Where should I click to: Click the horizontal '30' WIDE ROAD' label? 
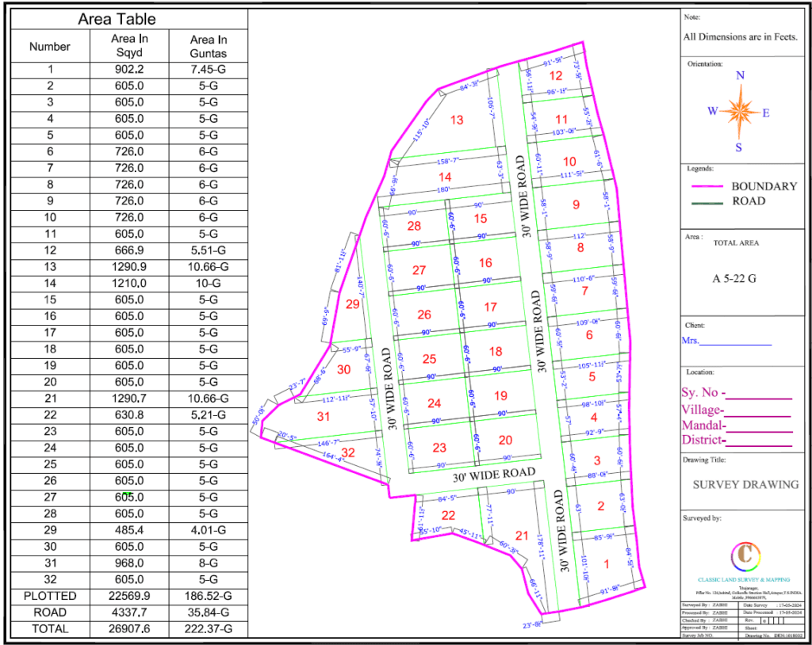pos(493,475)
